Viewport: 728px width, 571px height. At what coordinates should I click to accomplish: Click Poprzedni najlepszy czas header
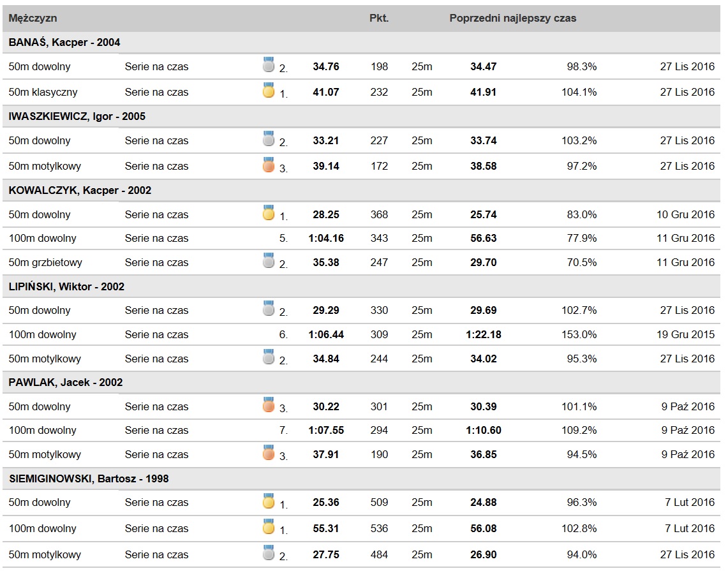click(512, 19)
